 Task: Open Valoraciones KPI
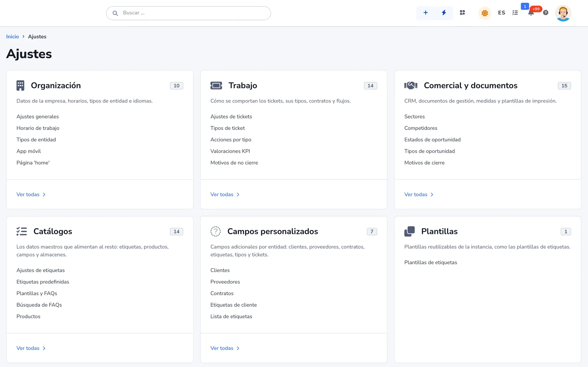tap(230, 151)
